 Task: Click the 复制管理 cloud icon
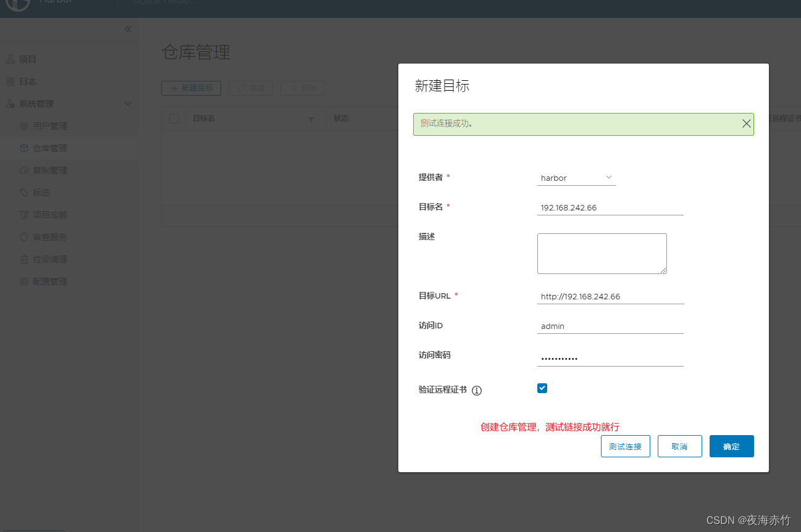coord(24,170)
